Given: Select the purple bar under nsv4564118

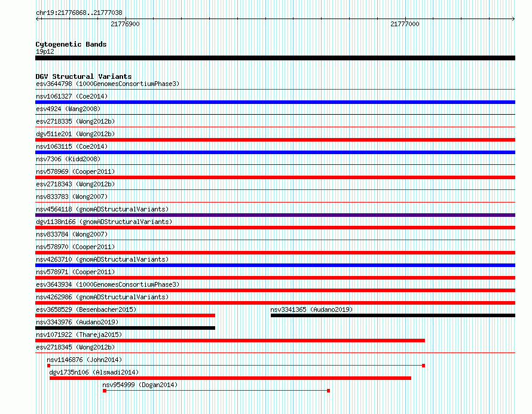Looking at the screenshot, I should pyautogui.click(x=275, y=215).
